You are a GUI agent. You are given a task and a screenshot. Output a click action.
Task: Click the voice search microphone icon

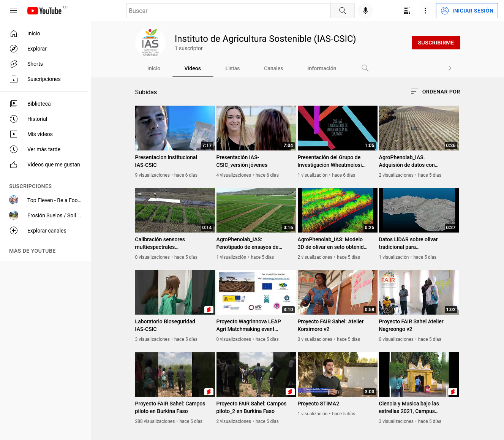coord(365,11)
